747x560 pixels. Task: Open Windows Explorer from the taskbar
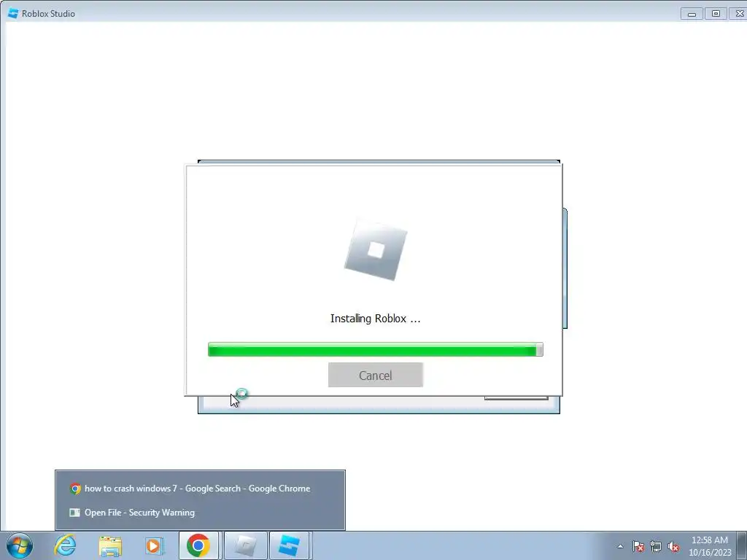point(110,546)
